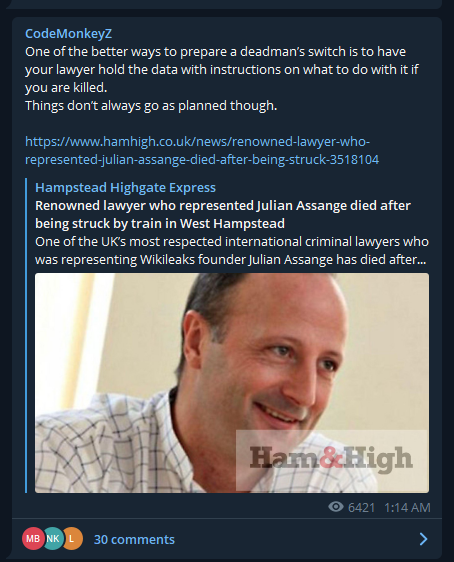Click the second line of the URL ending 3518104

tap(202, 159)
